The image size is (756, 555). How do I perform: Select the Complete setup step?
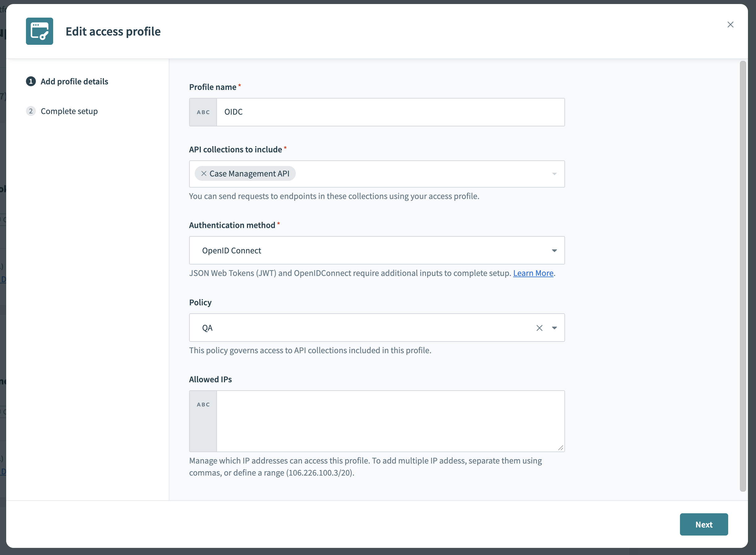[x=69, y=111]
